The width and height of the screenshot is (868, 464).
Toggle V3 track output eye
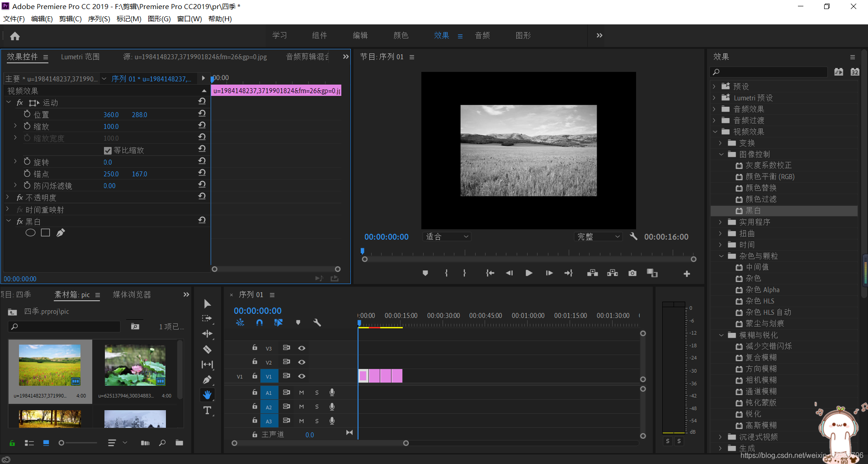click(x=302, y=348)
